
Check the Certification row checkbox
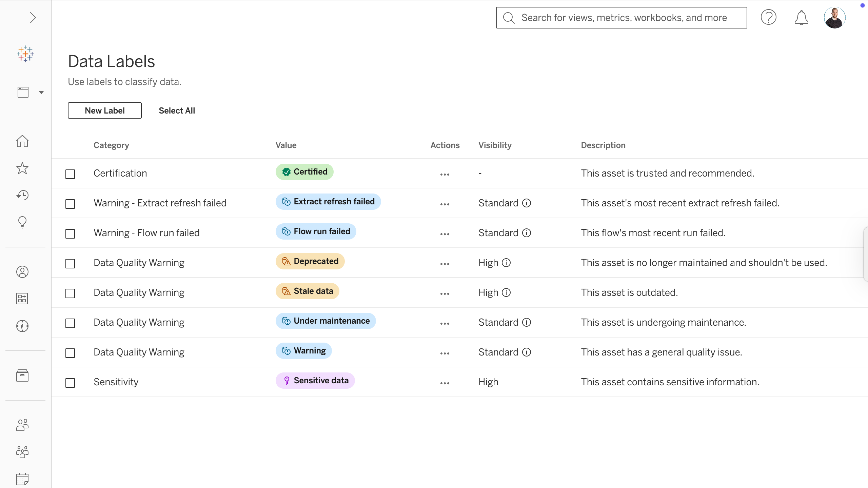point(70,174)
